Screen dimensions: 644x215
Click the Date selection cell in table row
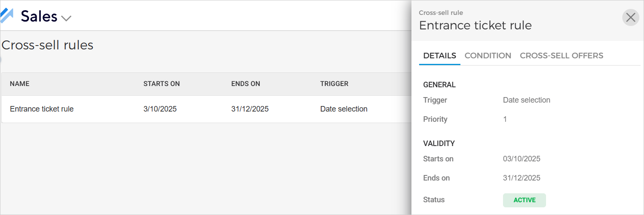344,109
